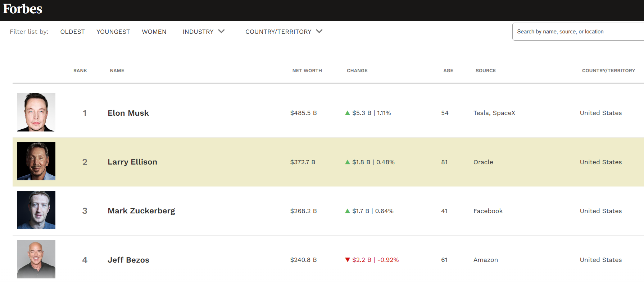The height and width of the screenshot is (282, 644).
Task: Open the Country/Territory filter dropdown
Action: [x=284, y=32]
